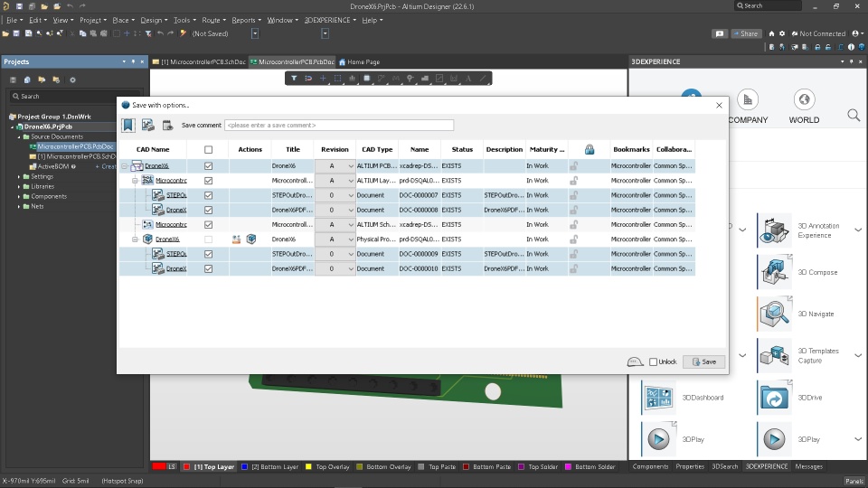This screenshot has width=868, height=488.
Task: Open the Revision dropdown for DroneX6 row
Action: click(x=351, y=166)
